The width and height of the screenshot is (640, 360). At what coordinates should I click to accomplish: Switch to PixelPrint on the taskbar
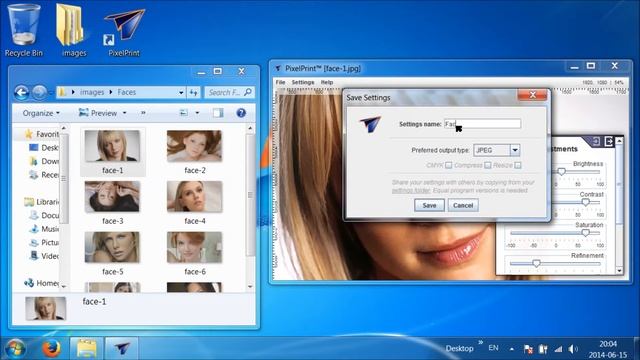(x=122, y=349)
